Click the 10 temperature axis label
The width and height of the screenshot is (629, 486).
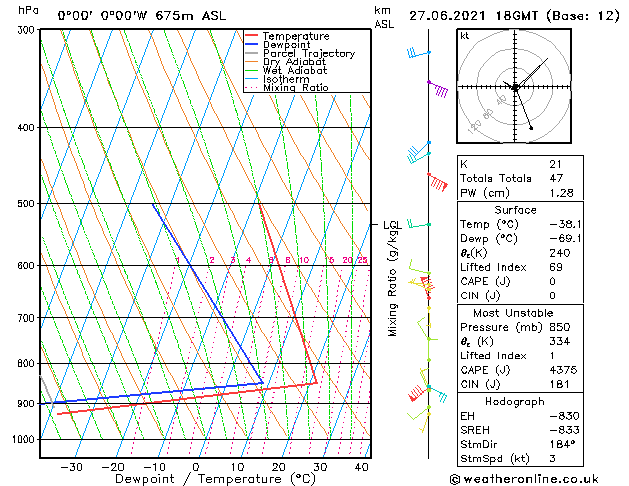pyautogui.click(x=237, y=467)
